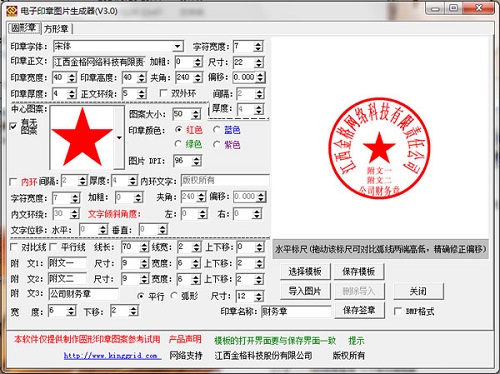The height and width of the screenshot is (374, 500).
Task: Click the 保存签章 button
Action: [x=359, y=310]
